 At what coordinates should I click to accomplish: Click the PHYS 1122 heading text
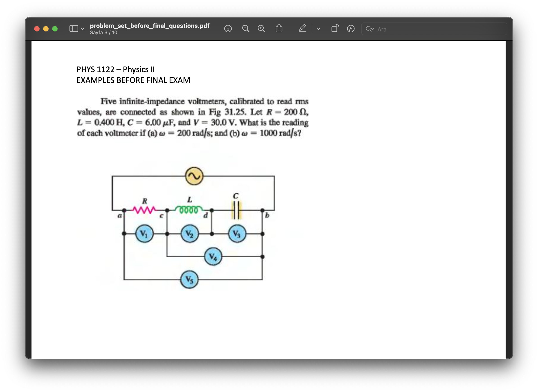click(x=115, y=69)
